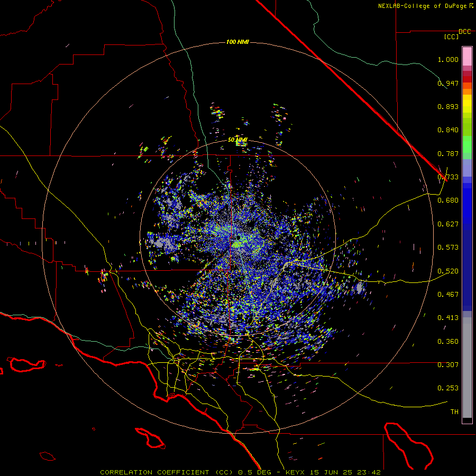
Task: Click the NEXLAB-College of DuPage label
Action: (x=422, y=6)
